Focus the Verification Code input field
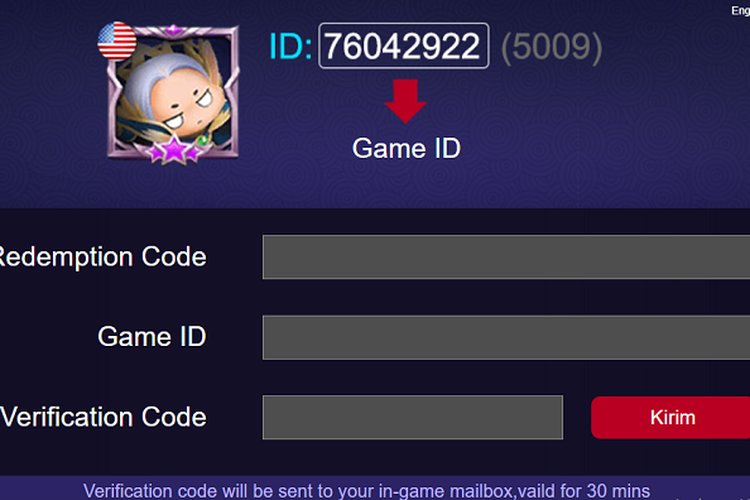 click(x=413, y=417)
